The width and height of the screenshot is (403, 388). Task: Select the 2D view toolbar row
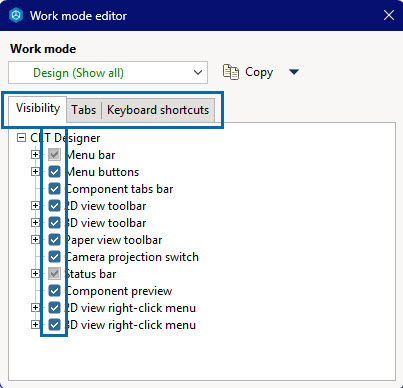[x=105, y=206]
